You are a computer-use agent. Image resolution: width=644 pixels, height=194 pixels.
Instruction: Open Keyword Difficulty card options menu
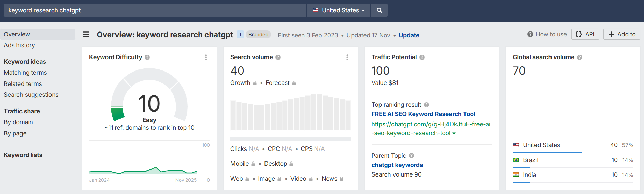tap(206, 57)
